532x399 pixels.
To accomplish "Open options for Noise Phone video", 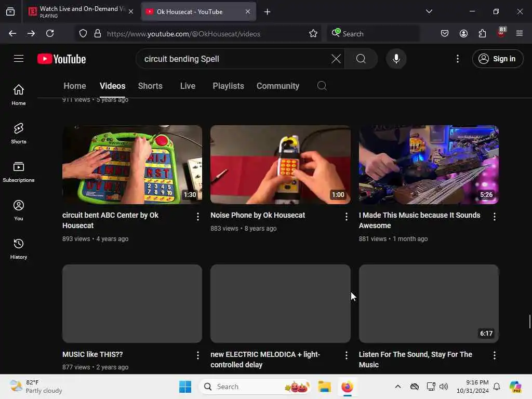I will tap(346, 217).
